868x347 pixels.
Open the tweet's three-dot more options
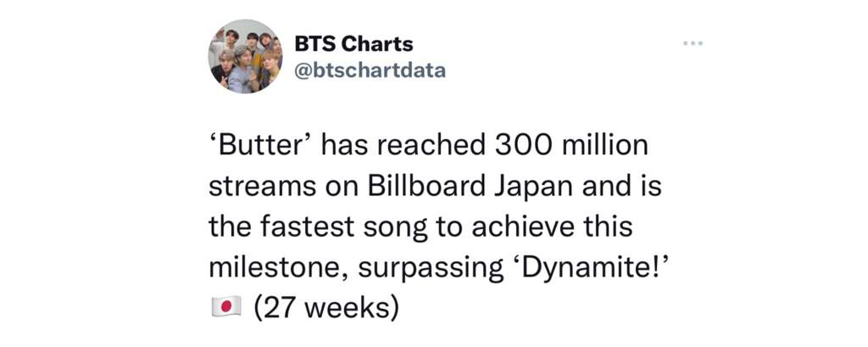693,42
